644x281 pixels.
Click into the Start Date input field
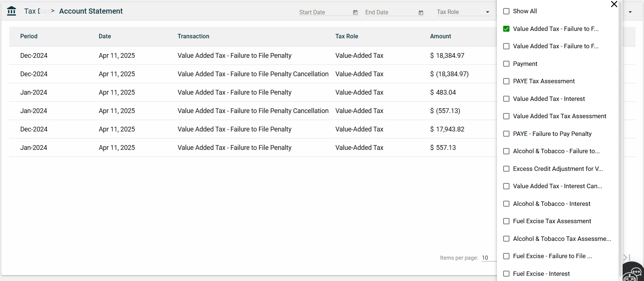tap(324, 13)
